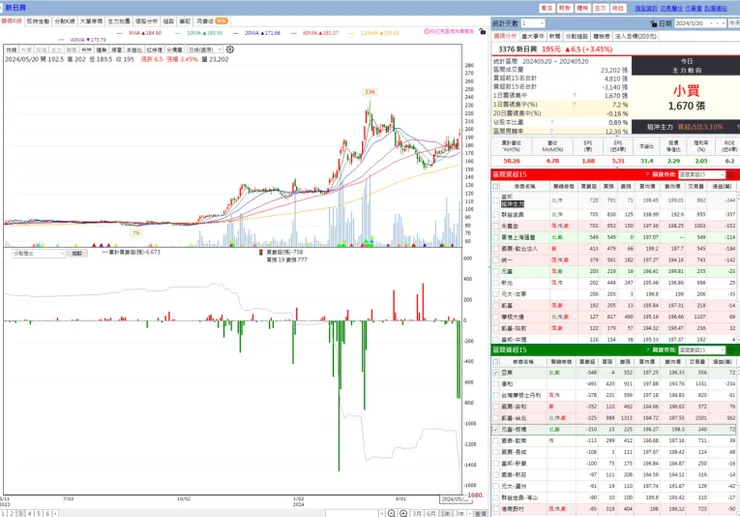Click the 236 peak price label on the chart

click(370, 92)
